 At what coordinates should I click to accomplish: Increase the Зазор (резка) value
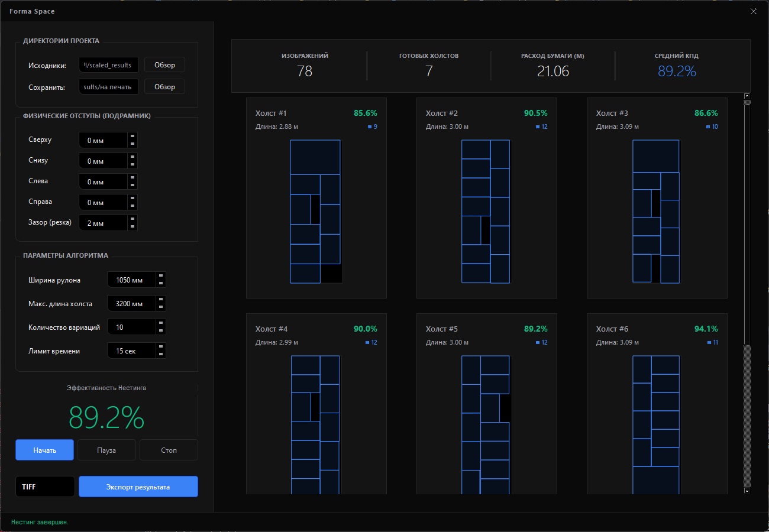[x=133, y=219]
